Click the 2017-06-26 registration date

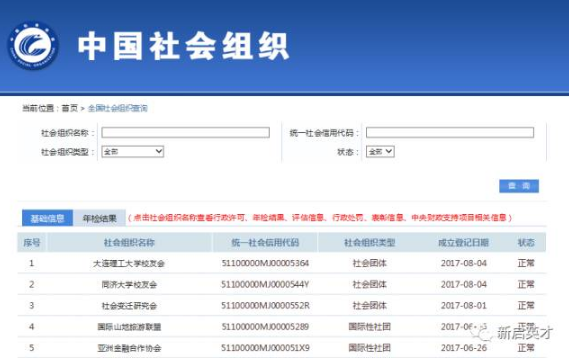click(x=463, y=348)
